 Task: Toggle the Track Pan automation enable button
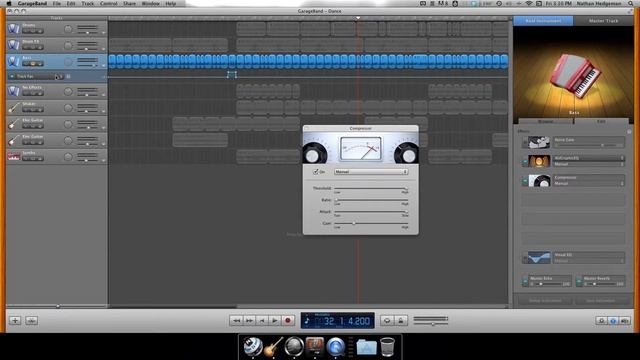pos(11,76)
